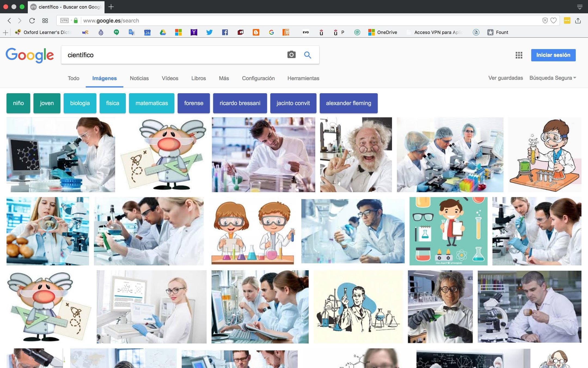Expand the Búsqueda Segura dropdown
This screenshot has height=368, width=588.
pyautogui.click(x=553, y=78)
